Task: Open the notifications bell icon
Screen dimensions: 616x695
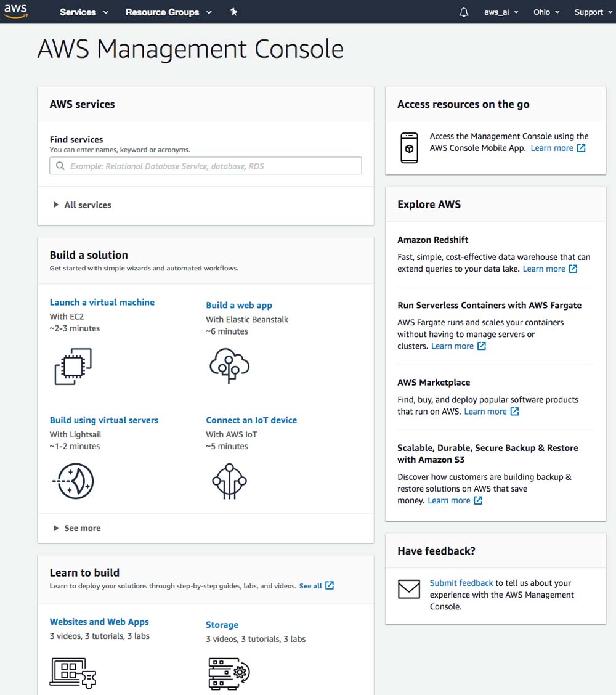Action: click(x=464, y=12)
